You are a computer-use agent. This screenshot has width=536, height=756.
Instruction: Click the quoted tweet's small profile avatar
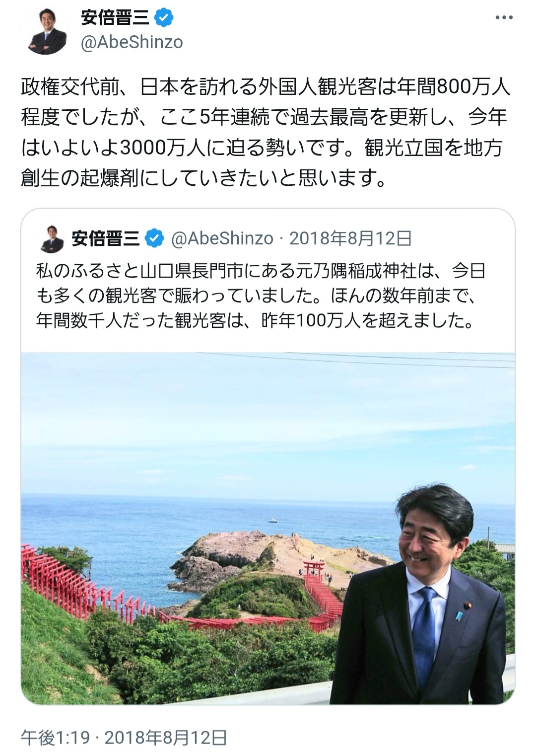click(x=51, y=239)
